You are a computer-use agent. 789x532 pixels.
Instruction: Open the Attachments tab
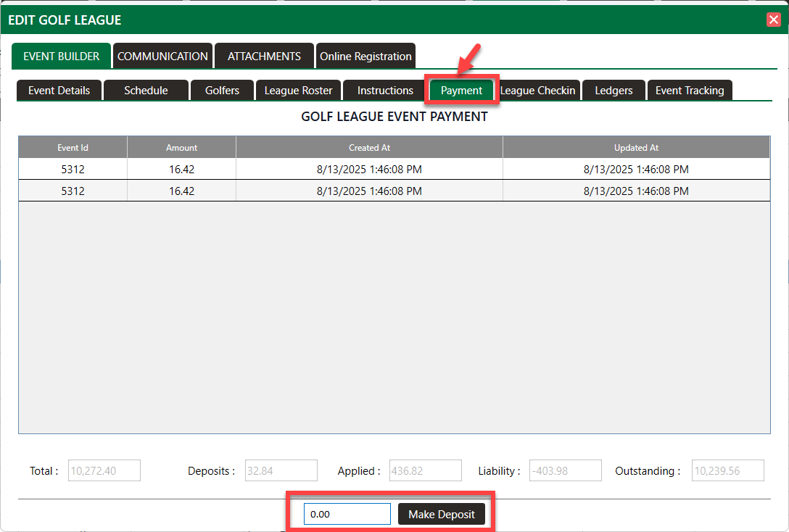coord(264,56)
